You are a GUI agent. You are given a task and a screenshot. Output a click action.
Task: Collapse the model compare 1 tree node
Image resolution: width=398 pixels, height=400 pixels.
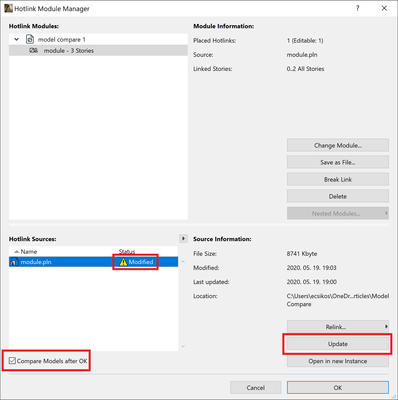[x=16, y=39]
